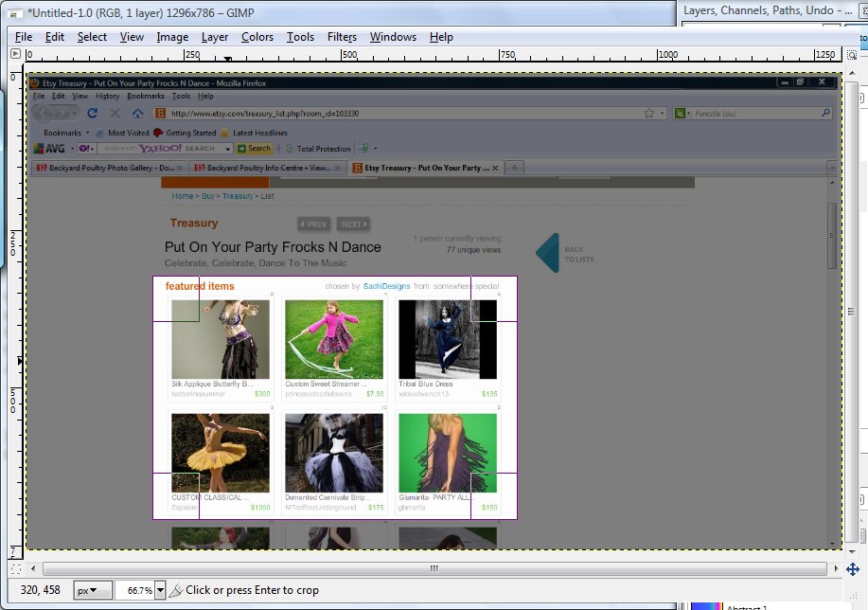868x610 pixels.
Task: Open the Colors menu
Action: tap(257, 37)
